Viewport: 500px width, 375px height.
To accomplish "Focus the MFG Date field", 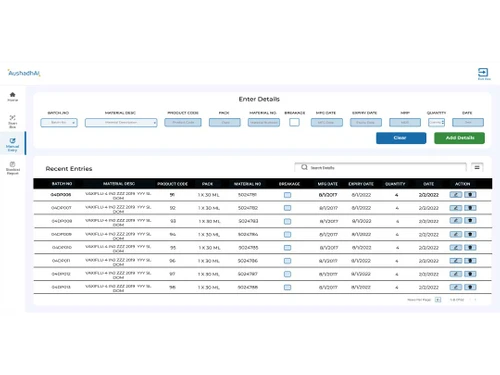I will click(x=327, y=122).
